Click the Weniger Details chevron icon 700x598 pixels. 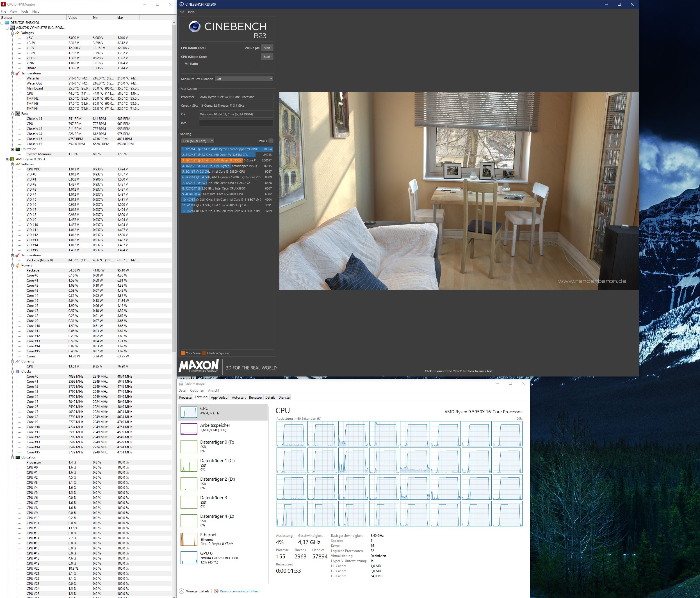click(182, 591)
